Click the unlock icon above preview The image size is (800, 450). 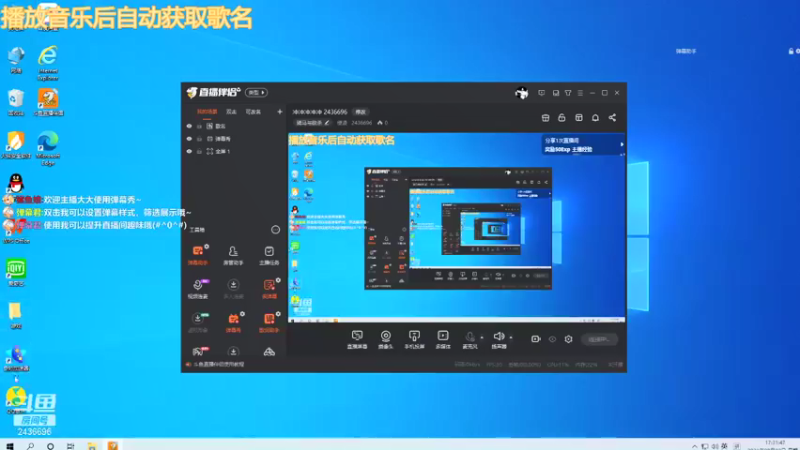click(x=562, y=118)
